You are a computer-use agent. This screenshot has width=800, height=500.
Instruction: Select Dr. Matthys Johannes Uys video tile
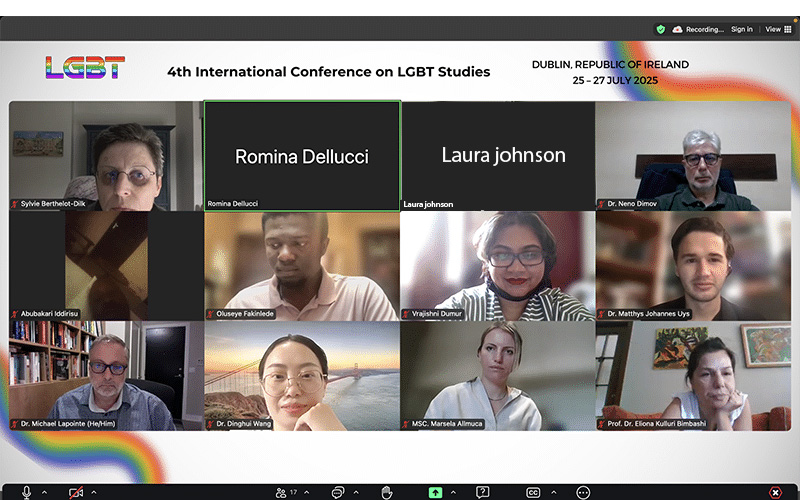click(693, 266)
